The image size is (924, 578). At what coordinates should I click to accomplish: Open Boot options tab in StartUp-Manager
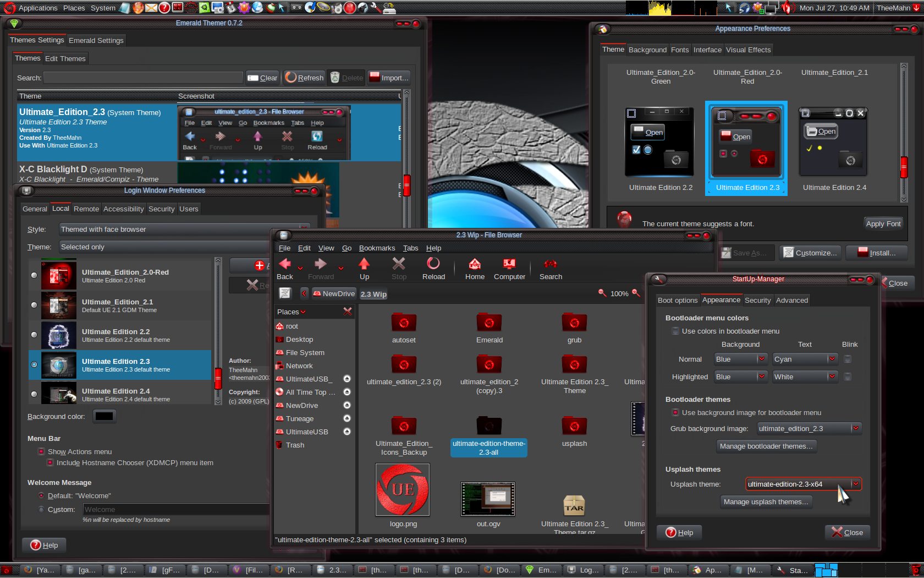coord(677,300)
